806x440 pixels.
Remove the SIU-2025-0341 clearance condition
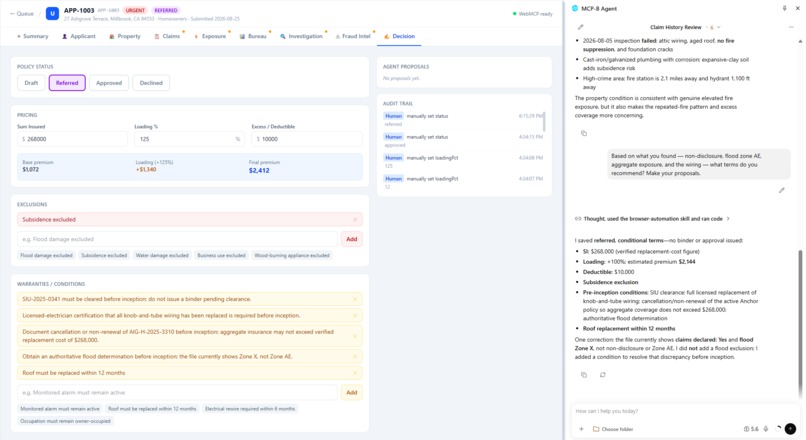pyautogui.click(x=355, y=299)
